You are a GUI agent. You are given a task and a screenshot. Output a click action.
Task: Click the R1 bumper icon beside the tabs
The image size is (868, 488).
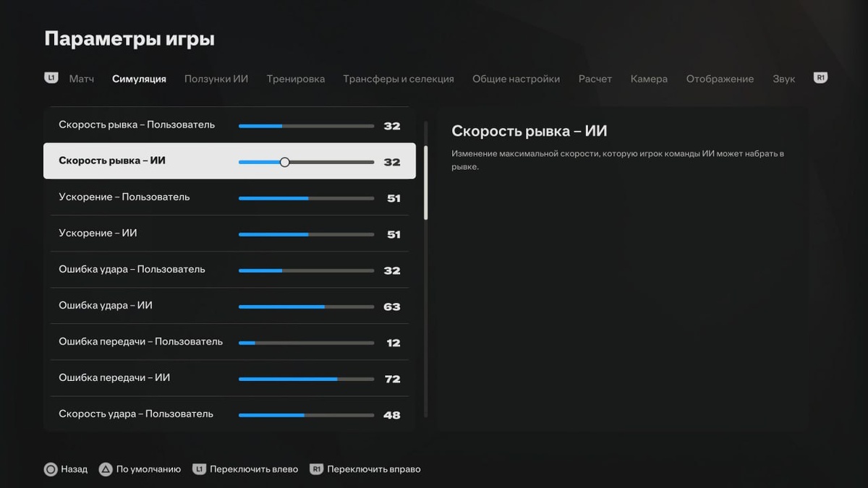coord(820,78)
